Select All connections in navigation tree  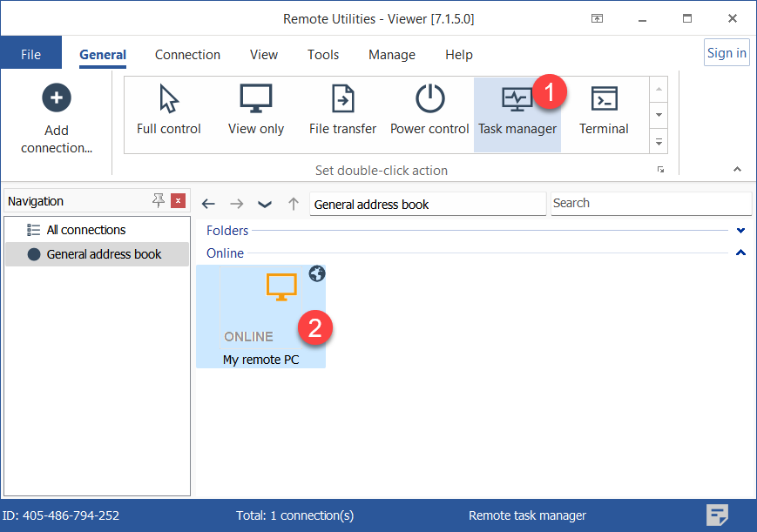[x=86, y=230]
